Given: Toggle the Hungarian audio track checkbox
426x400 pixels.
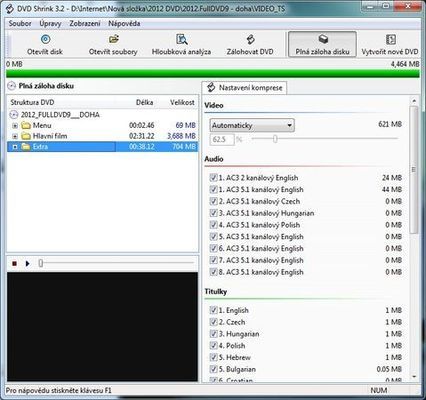Looking at the screenshot, I should pyautogui.click(x=213, y=213).
